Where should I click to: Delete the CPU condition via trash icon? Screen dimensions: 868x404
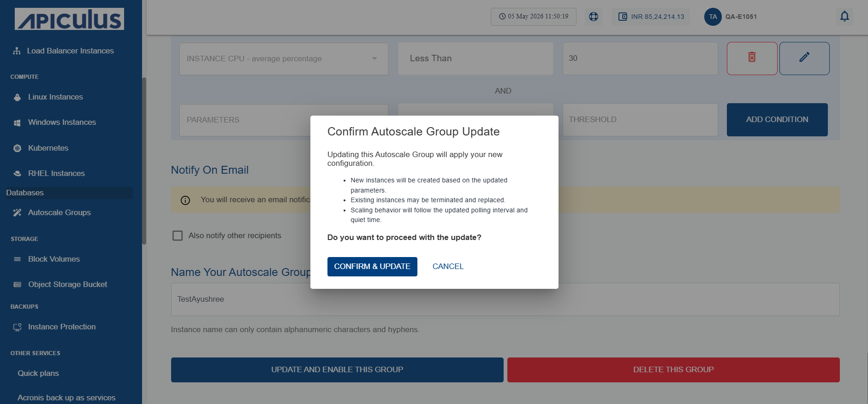752,58
